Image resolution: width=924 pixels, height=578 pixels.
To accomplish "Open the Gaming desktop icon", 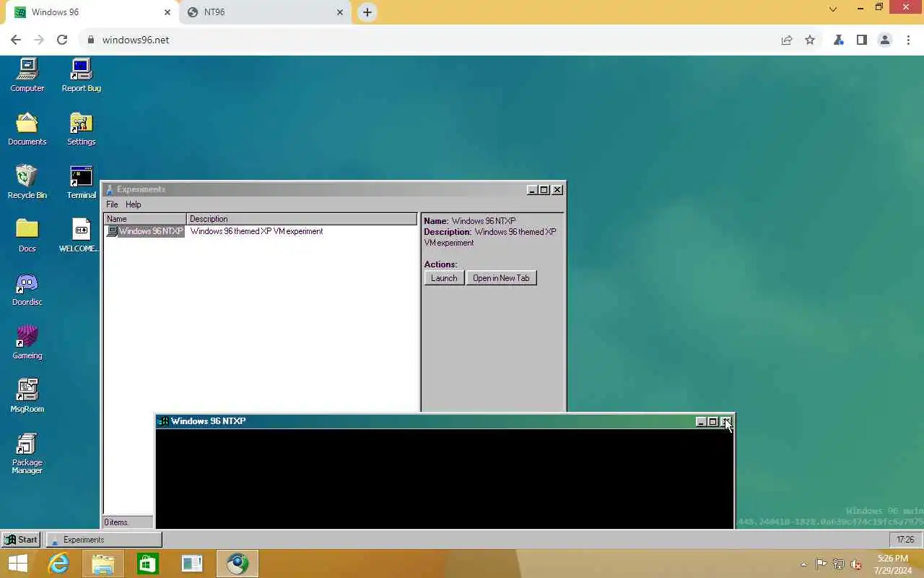I will pyautogui.click(x=27, y=342).
